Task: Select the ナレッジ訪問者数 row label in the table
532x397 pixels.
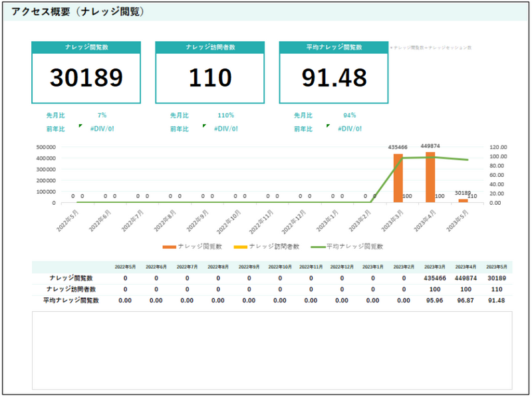Action: tap(71, 289)
